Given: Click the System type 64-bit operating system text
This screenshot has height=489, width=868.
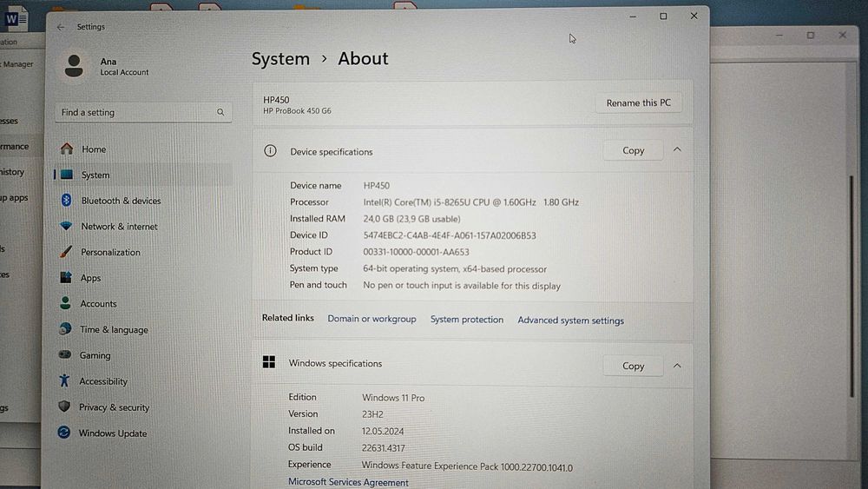Looking at the screenshot, I should click(x=455, y=268).
